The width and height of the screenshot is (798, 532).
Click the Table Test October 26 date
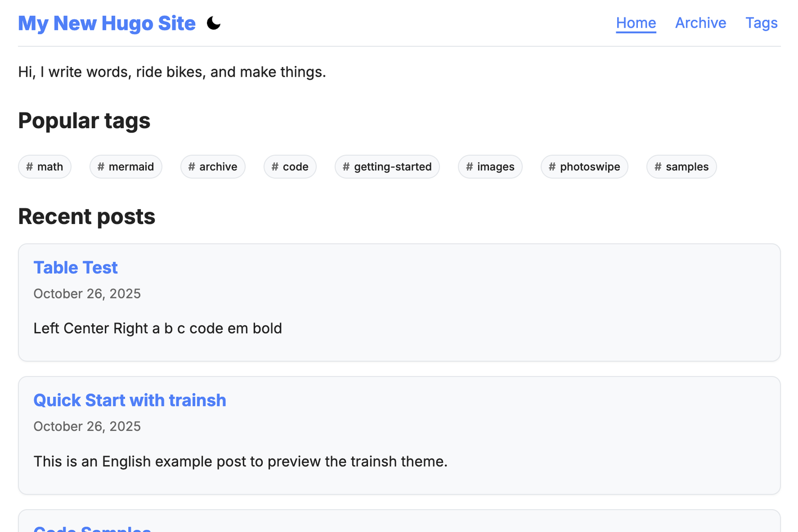pyautogui.click(x=87, y=294)
